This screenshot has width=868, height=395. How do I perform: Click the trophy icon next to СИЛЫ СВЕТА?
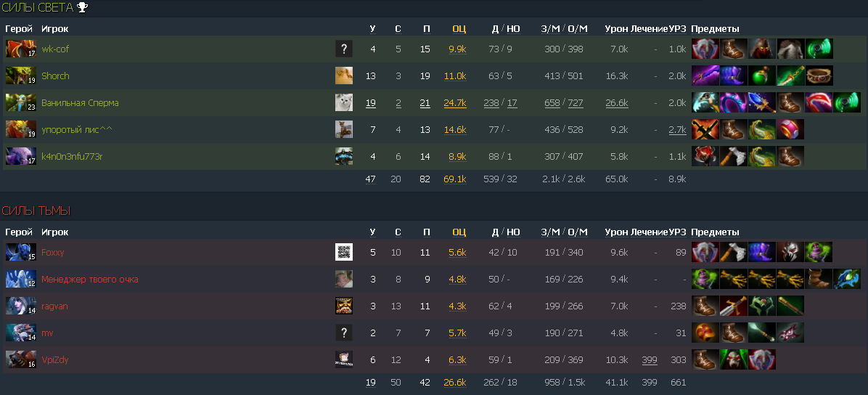point(83,8)
